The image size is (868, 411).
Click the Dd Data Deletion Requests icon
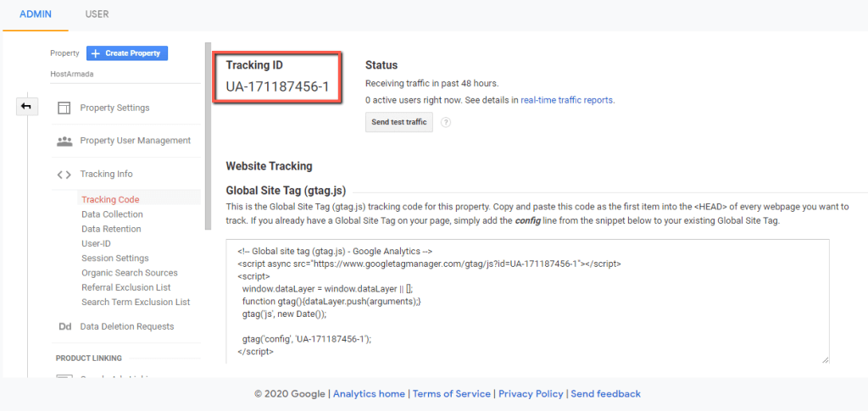pyautogui.click(x=64, y=326)
